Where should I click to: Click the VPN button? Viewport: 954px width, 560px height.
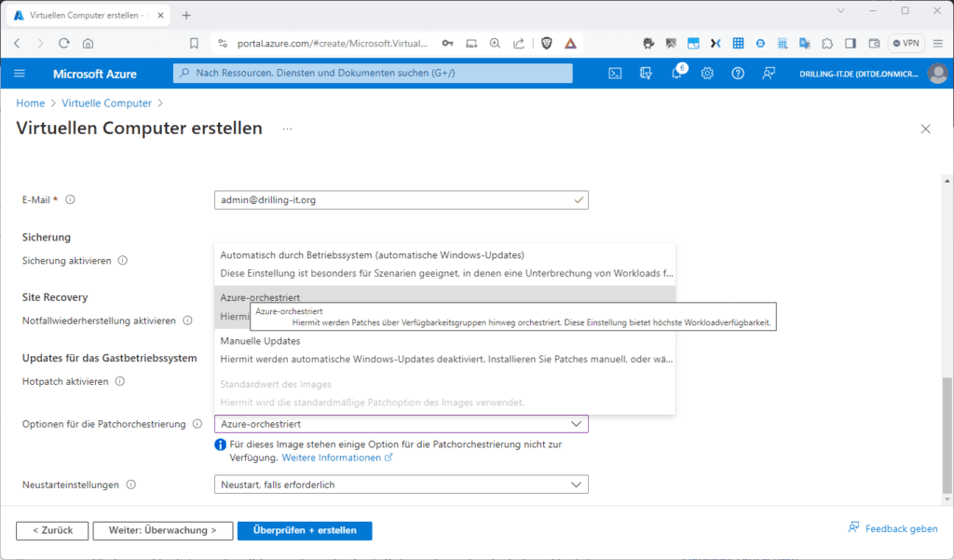pos(906,43)
